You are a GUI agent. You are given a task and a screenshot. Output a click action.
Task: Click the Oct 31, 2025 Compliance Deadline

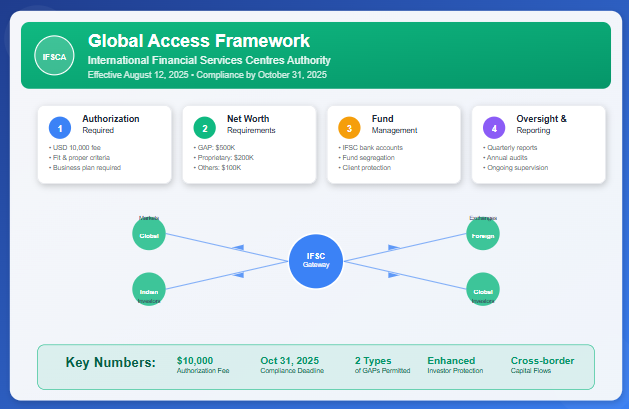292,365
